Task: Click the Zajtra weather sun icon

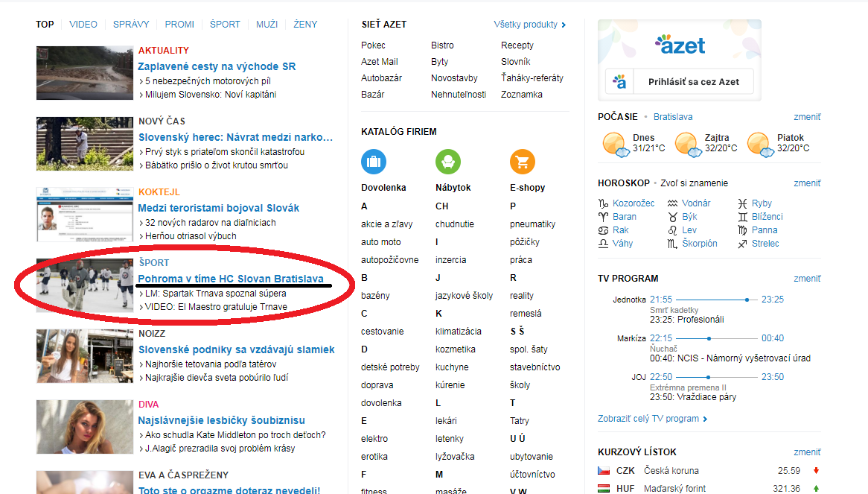Action: (688, 145)
